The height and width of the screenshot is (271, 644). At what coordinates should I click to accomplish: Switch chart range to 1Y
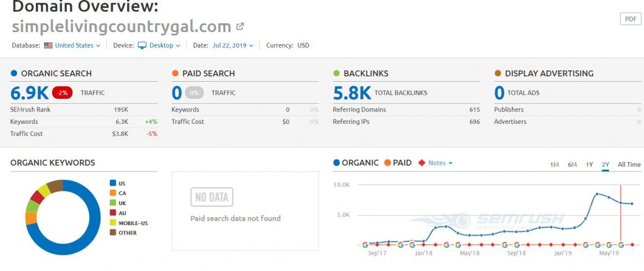click(x=589, y=165)
